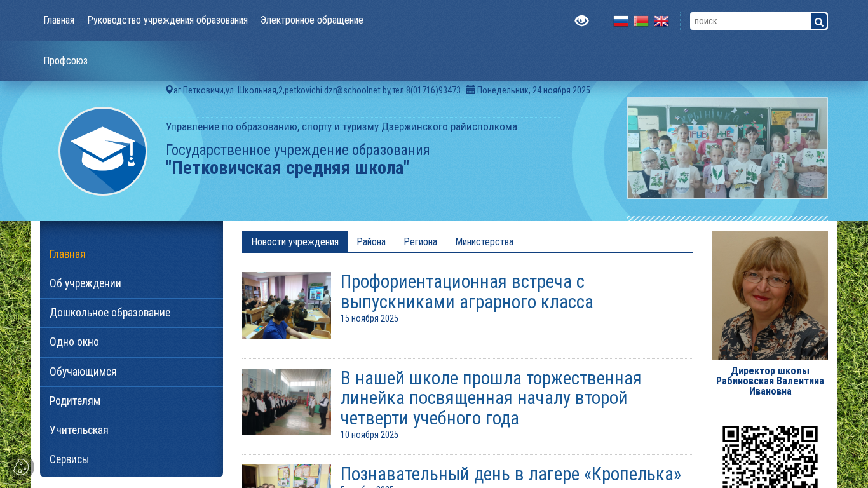The image size is (868, 488).
Task: Switch site language to English flag
Action: [661, 21]
